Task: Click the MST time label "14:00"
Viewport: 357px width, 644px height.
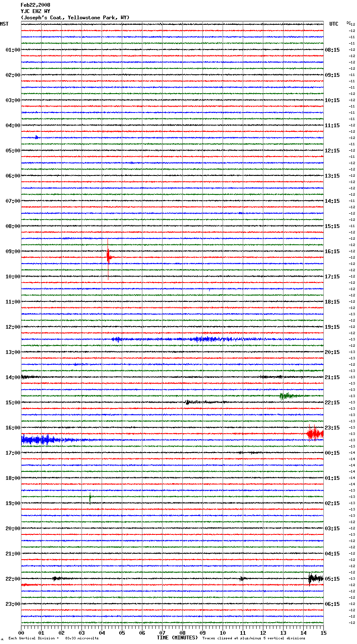Action: point(13,377)
